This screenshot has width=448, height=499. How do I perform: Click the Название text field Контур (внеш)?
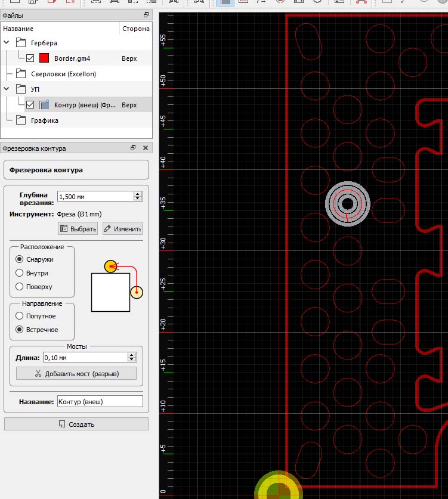tap(100, 402)
